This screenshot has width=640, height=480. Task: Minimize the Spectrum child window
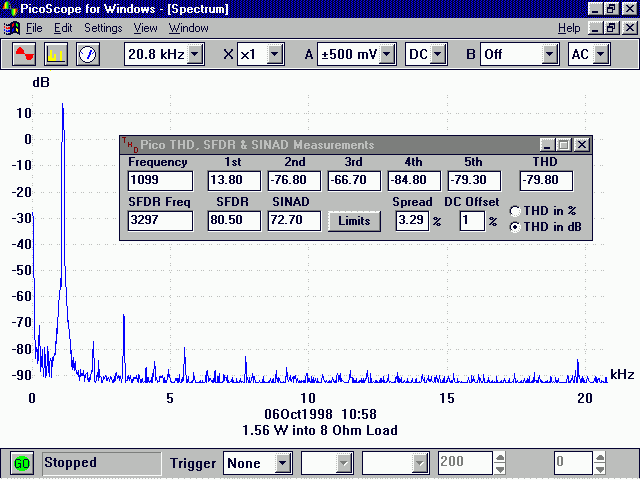click(596, 28)
